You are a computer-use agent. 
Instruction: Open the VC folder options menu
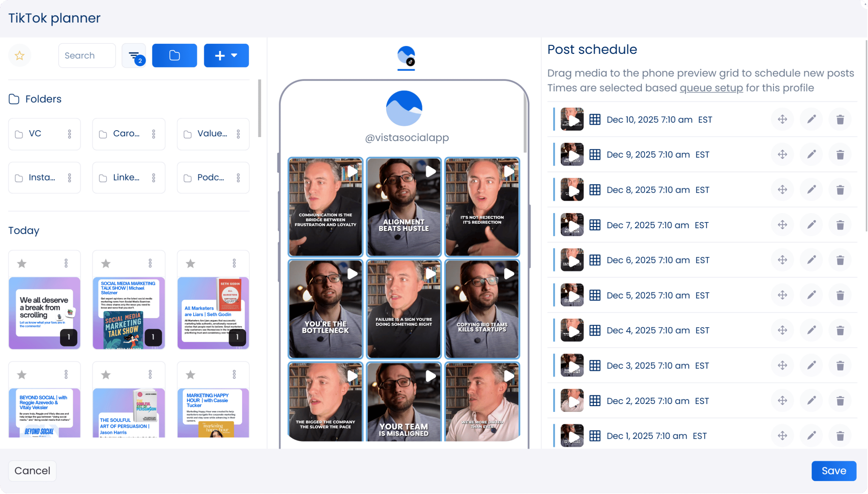click(69, 134)
